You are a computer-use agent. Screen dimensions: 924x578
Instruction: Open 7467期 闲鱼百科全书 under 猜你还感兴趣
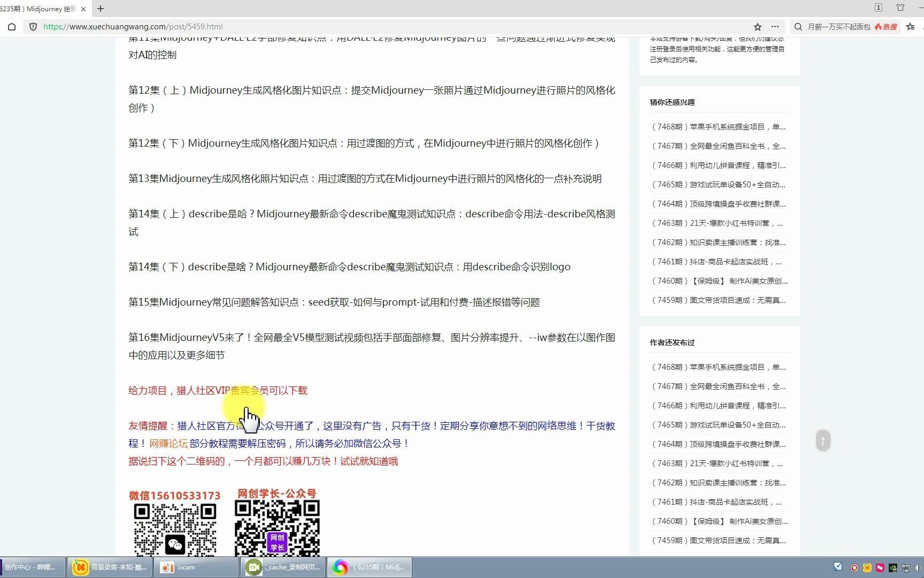[718, 146]
